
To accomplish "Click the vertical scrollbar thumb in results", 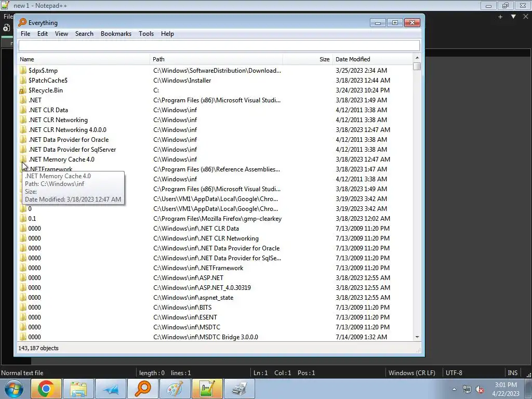I will pyautogui.click(x=417, y=66).
